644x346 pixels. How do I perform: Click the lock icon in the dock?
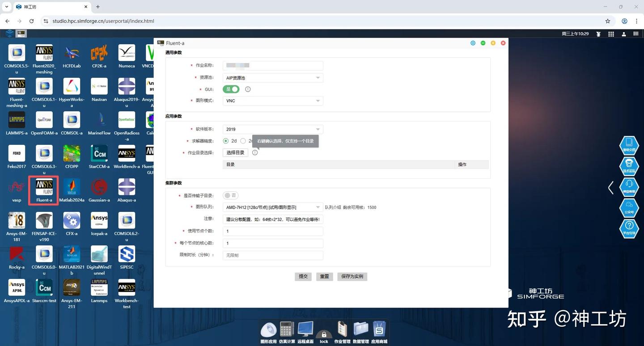pyautogui.click(x=324, y=334)
